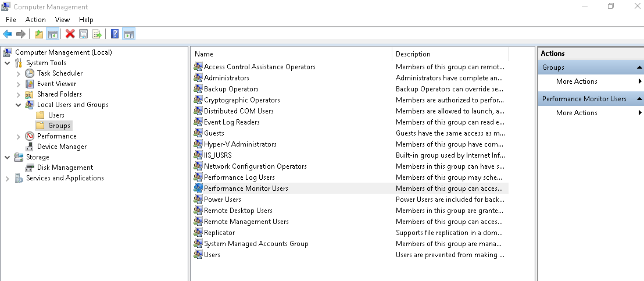Select the Device Manager tree icon
Image resolution: width=644 pixels, height=281 pixels.
coord(30,147)
